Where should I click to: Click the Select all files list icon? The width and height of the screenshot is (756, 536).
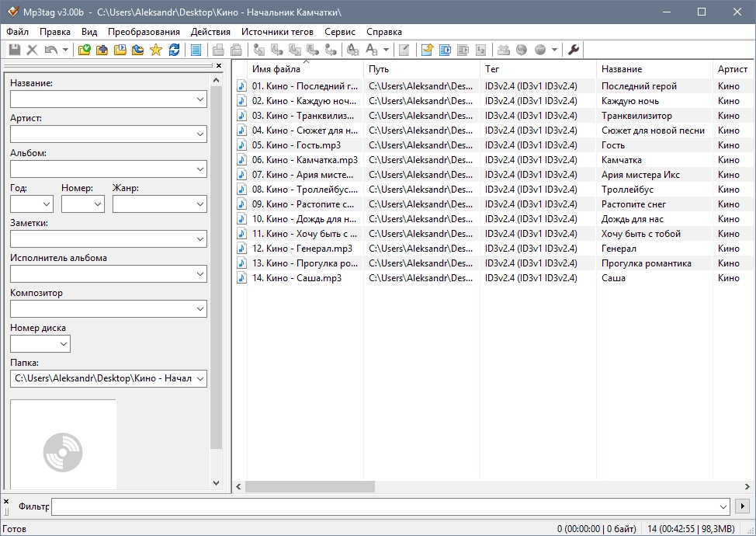pos(196,50)
